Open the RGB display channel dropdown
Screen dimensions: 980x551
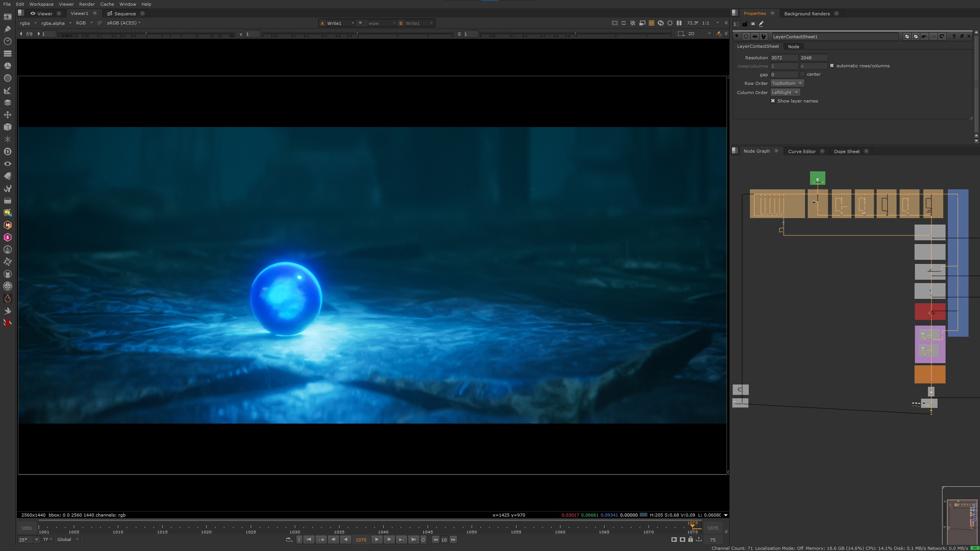point(84,23)
